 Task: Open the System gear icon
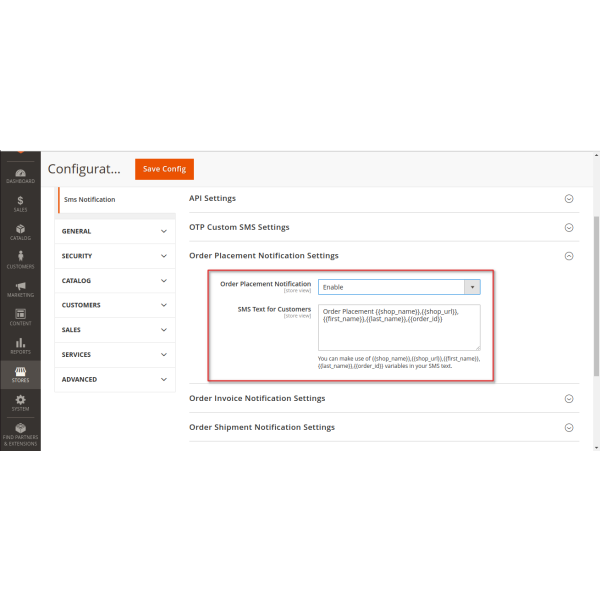(20, 402)
